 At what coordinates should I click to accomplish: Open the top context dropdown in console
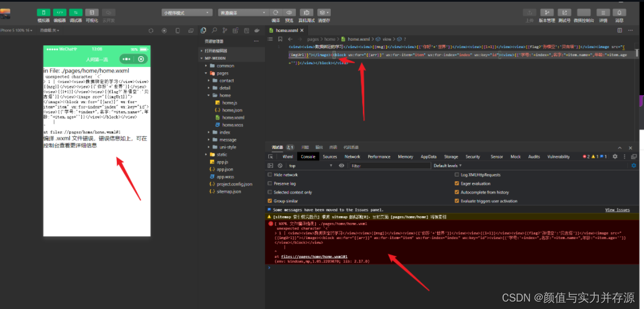tap(310, 166)
